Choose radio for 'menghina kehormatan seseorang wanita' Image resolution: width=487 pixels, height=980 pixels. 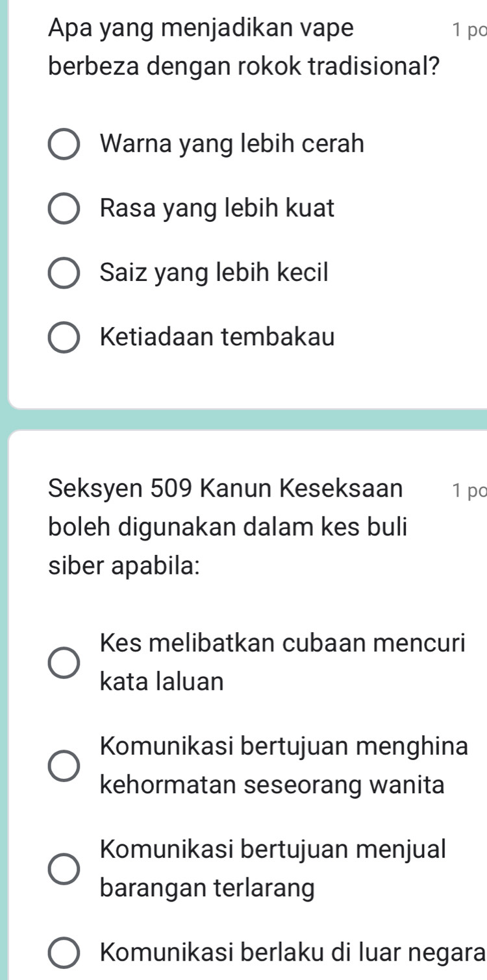[65, 766]
